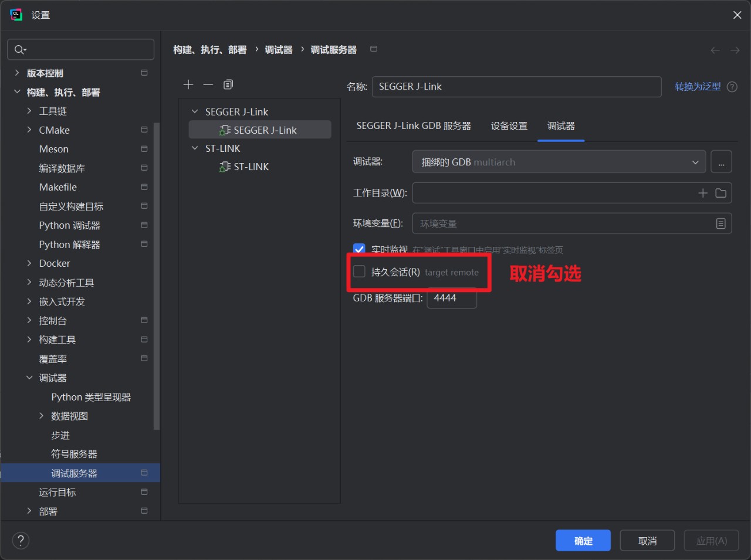The height and width of the screenshot is (560, 751).
Task: Collapse the ST-LINK group chevron
Action: point(195,148)
